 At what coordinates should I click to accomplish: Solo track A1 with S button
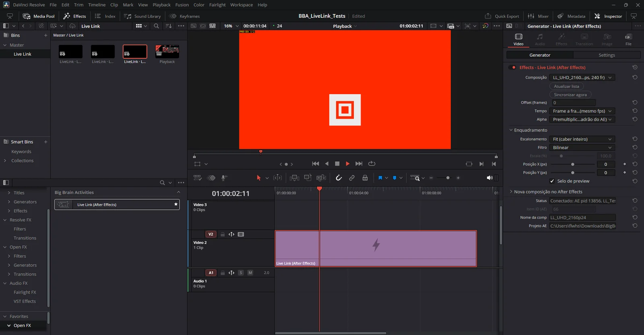[x=241, y=273]
